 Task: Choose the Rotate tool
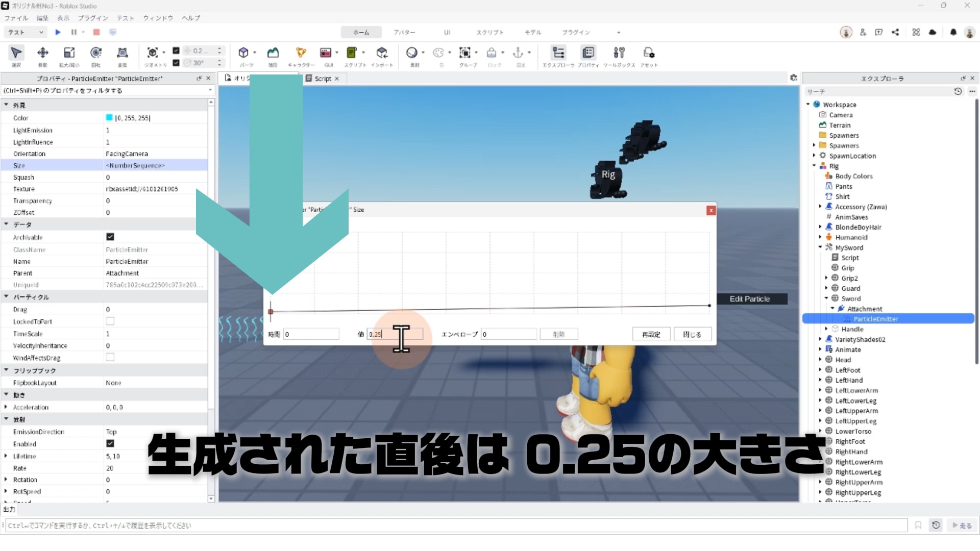96,53
